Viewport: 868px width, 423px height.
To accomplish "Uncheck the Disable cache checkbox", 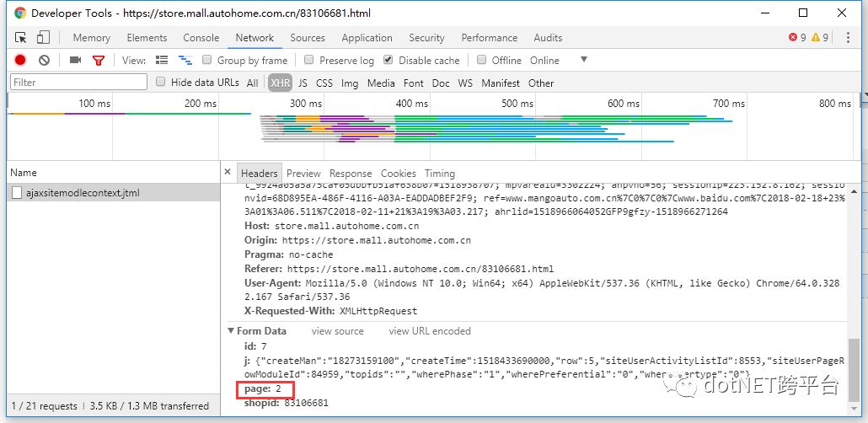I will [388, 59].
